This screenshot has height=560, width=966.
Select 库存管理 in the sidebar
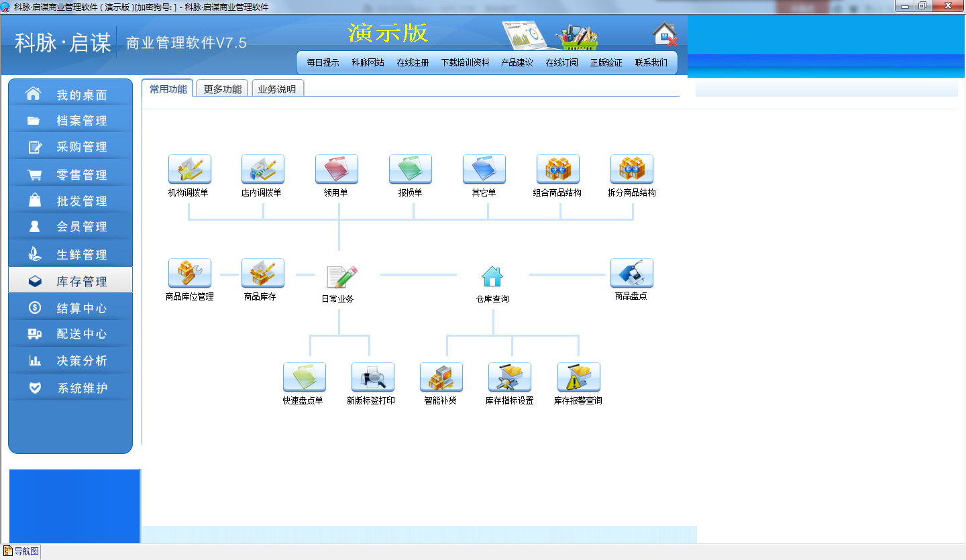coord(70,282)
